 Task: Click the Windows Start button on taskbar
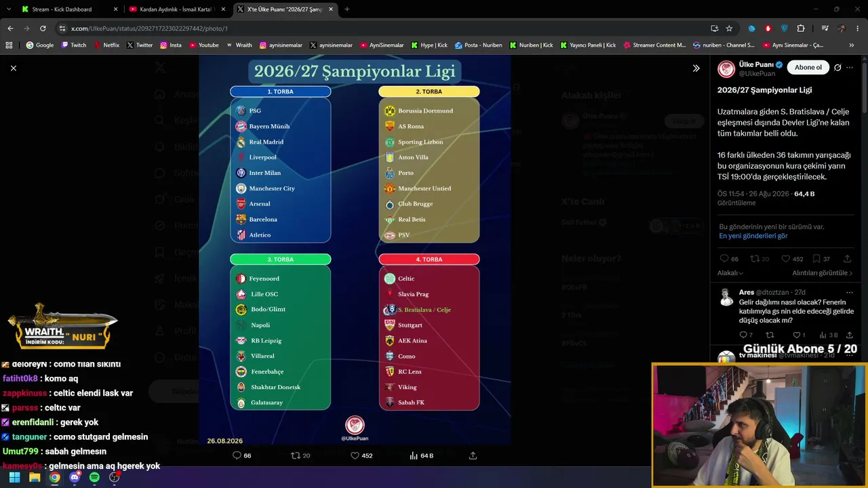tap(14, 477)
